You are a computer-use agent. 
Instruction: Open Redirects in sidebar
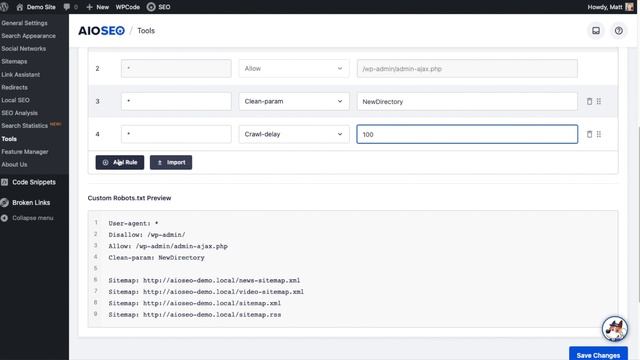(x=14, y=87)
